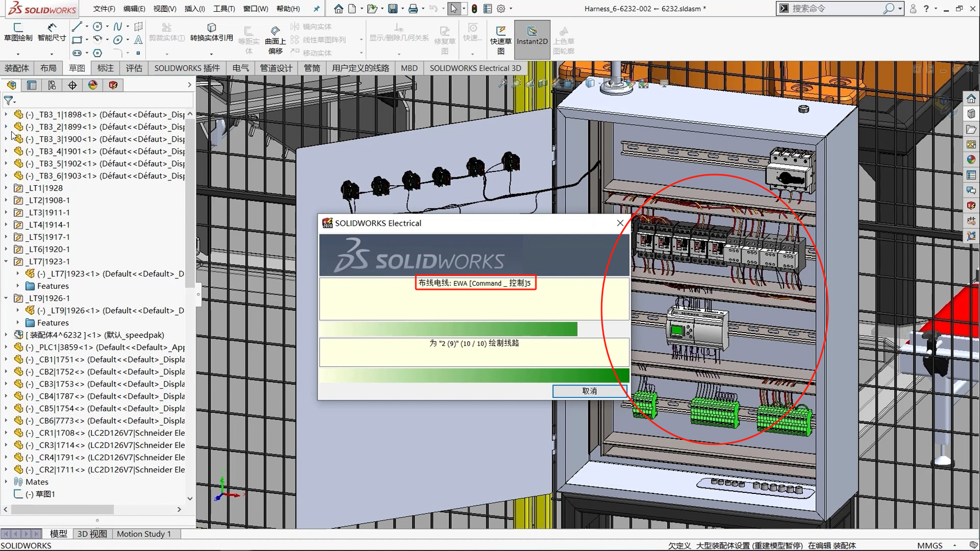Click the Home icon in top toolbar
The height and width of the screenshot is (551, 980).
pyautogui.click(x=338, y=9)
